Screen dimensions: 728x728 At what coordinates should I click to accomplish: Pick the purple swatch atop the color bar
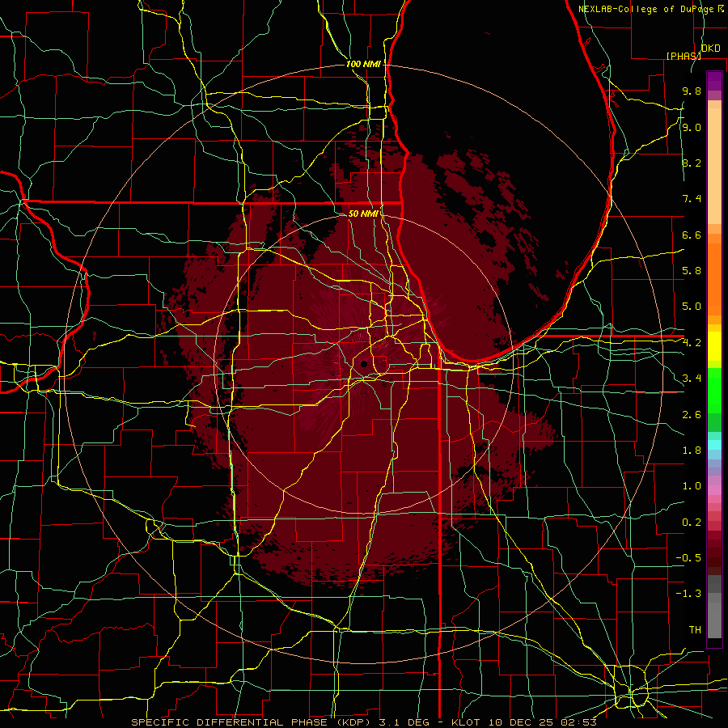pyautogui.click(x=714, y=81)
